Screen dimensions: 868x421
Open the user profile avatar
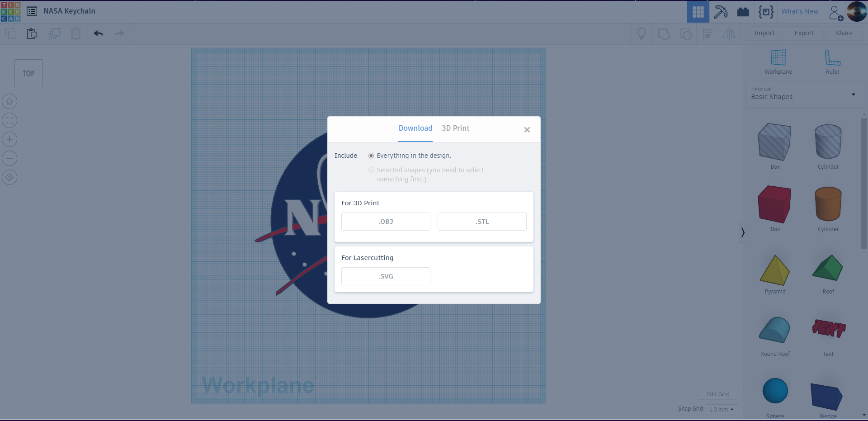pos(857,12)
